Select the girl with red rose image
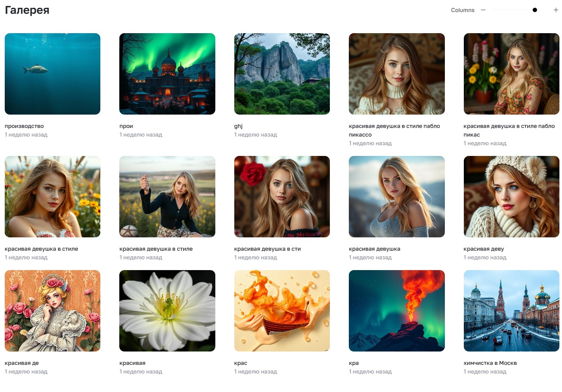The image size is (562, 392). [x=282, y=196]
